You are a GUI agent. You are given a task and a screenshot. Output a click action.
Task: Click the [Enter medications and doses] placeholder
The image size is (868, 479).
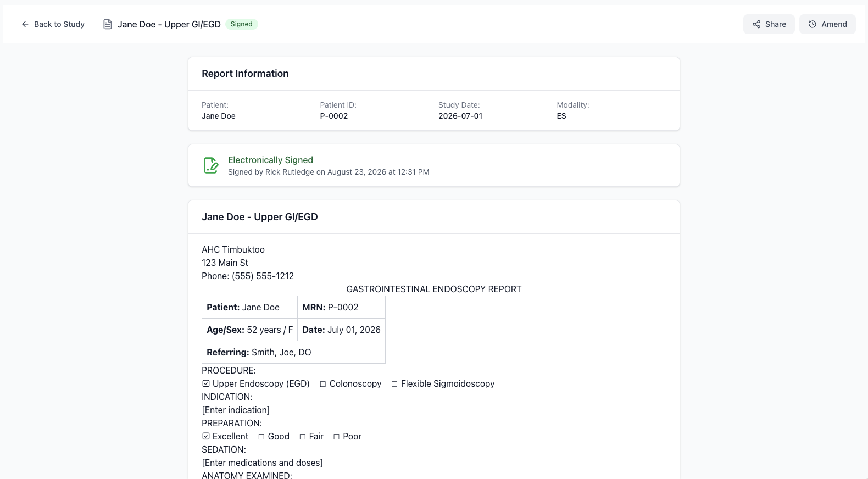(262, 463)
